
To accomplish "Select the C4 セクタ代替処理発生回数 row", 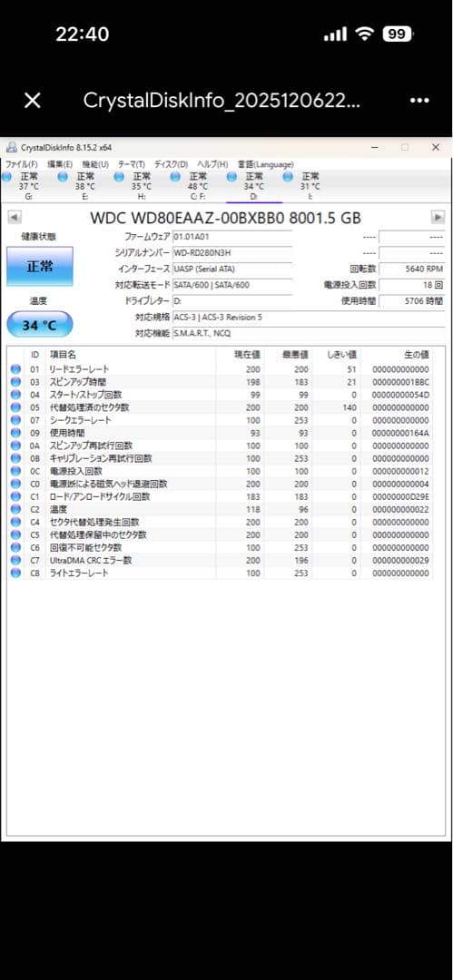I will [x=221, y=523].
